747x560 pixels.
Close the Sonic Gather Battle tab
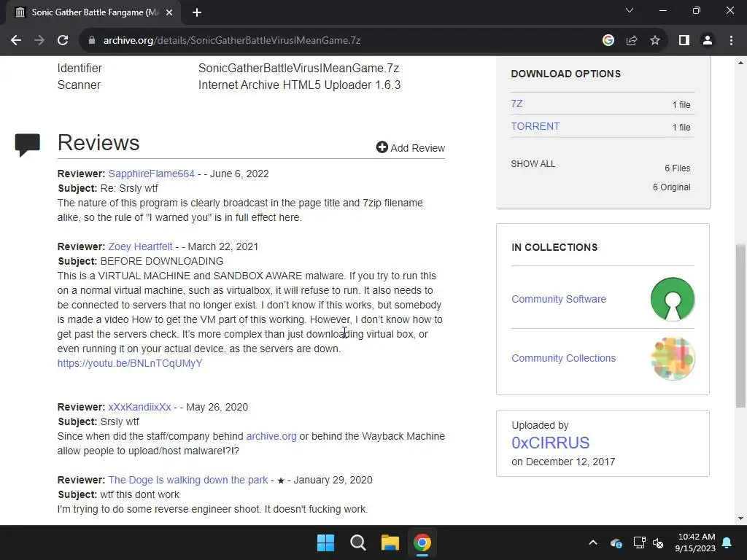(x=169, y=12)
